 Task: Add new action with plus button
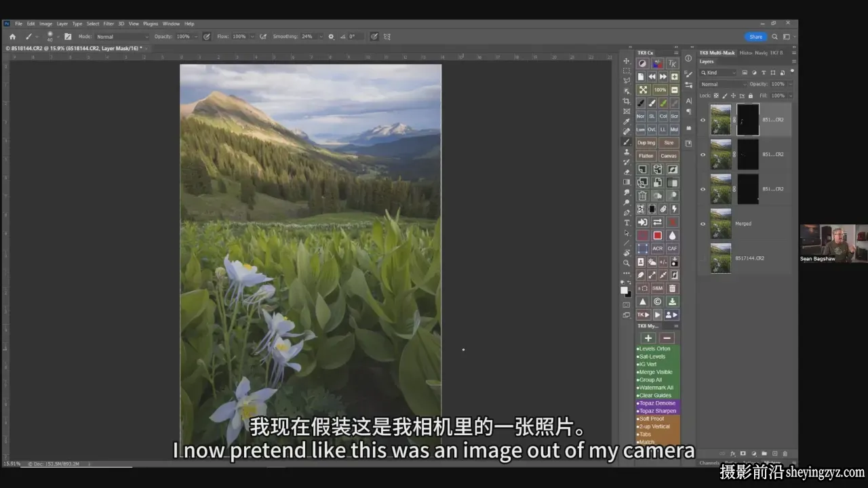coord(648,338)
